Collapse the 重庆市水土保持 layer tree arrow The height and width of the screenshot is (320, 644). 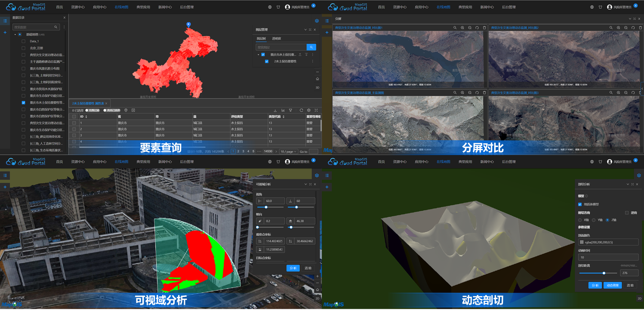pyautogui.click(x=259, y=55)
